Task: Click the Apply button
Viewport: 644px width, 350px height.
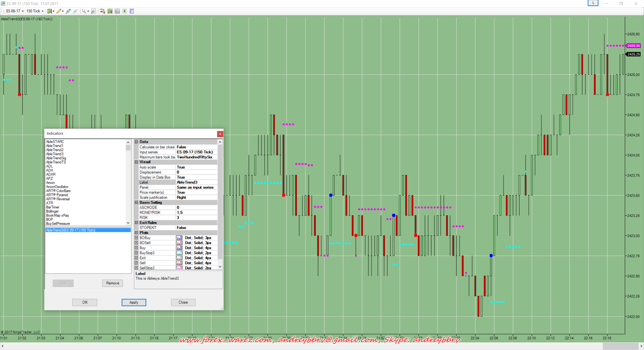Action: (x=134, y=302)
